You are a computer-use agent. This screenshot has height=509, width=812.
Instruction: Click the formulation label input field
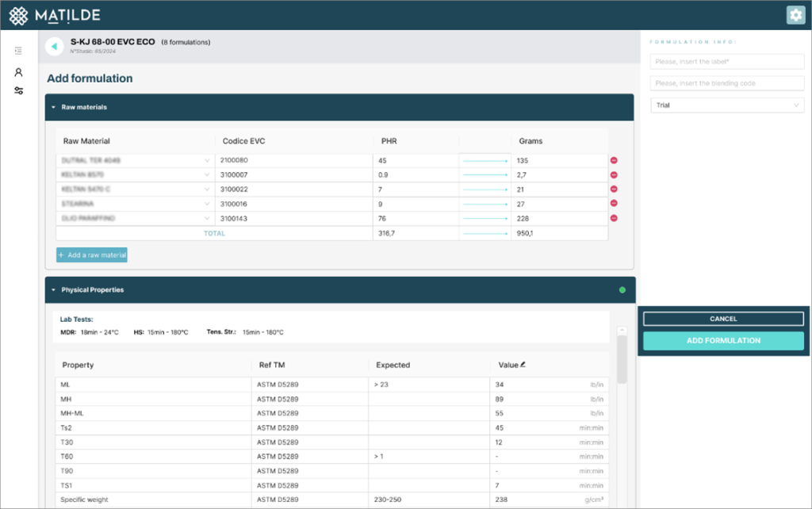click(x=727, y=62)
